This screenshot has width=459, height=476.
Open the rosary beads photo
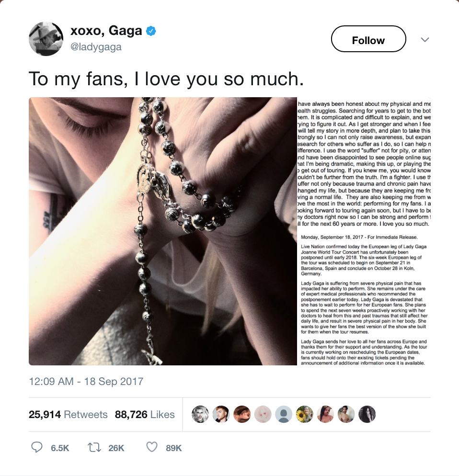(x=162, y=231)
